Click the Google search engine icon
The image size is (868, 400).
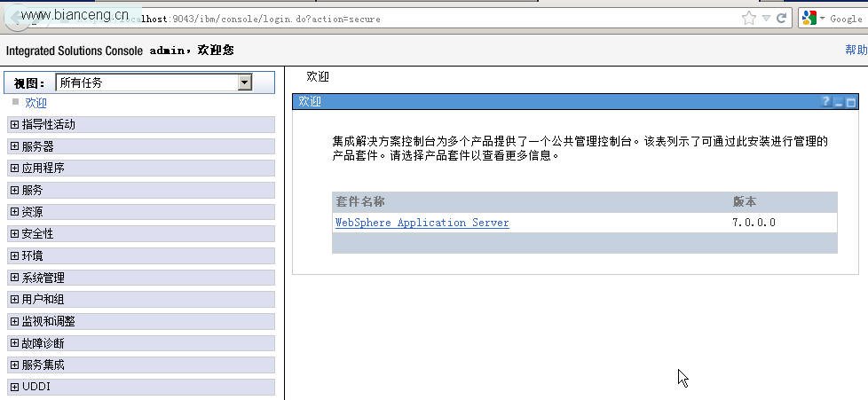pos(809,19)
